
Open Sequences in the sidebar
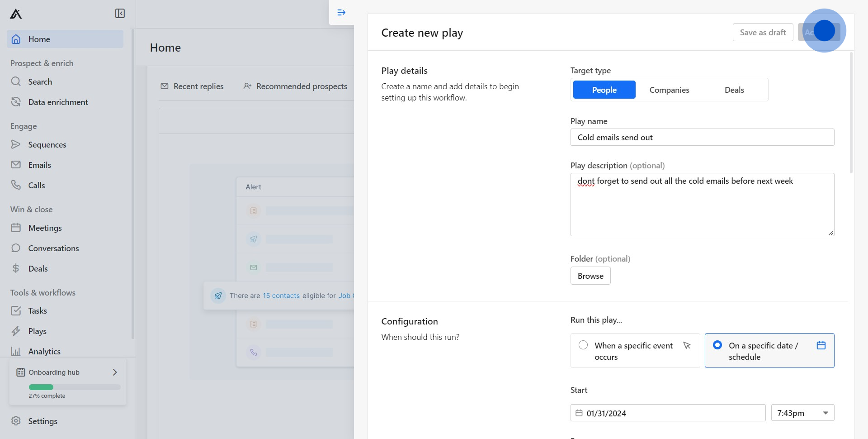pyautogui.click(x=47, y=145)
